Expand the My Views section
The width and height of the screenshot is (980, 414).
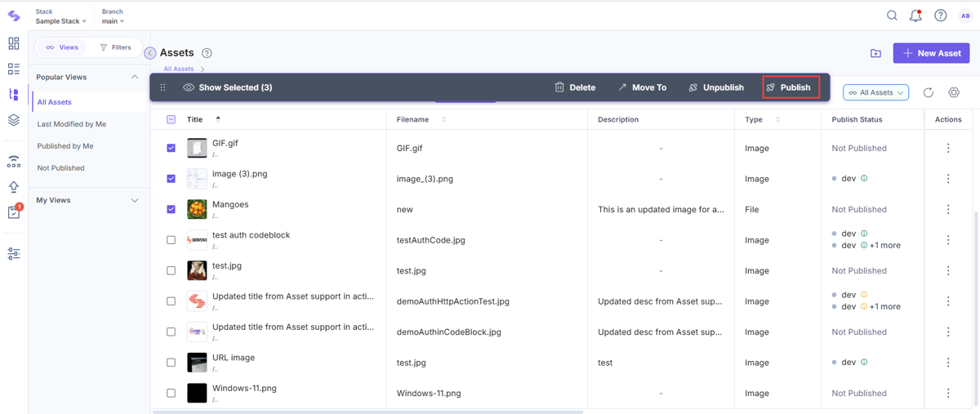[x=135, y=200]
